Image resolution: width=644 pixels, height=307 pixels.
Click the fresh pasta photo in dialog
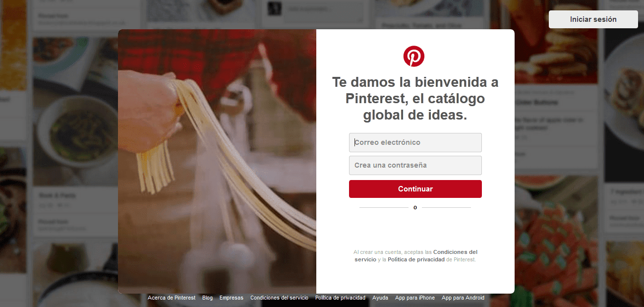(217, 161)
